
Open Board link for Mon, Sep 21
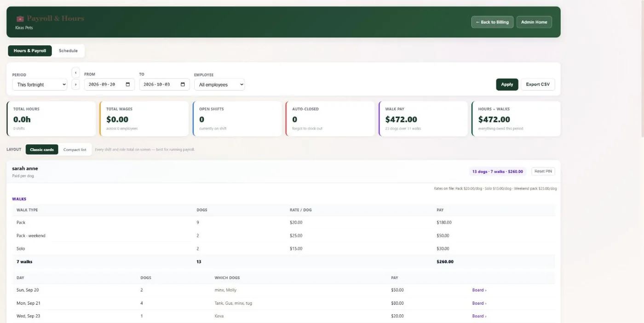pyautogui.click(x=479, y=303)
